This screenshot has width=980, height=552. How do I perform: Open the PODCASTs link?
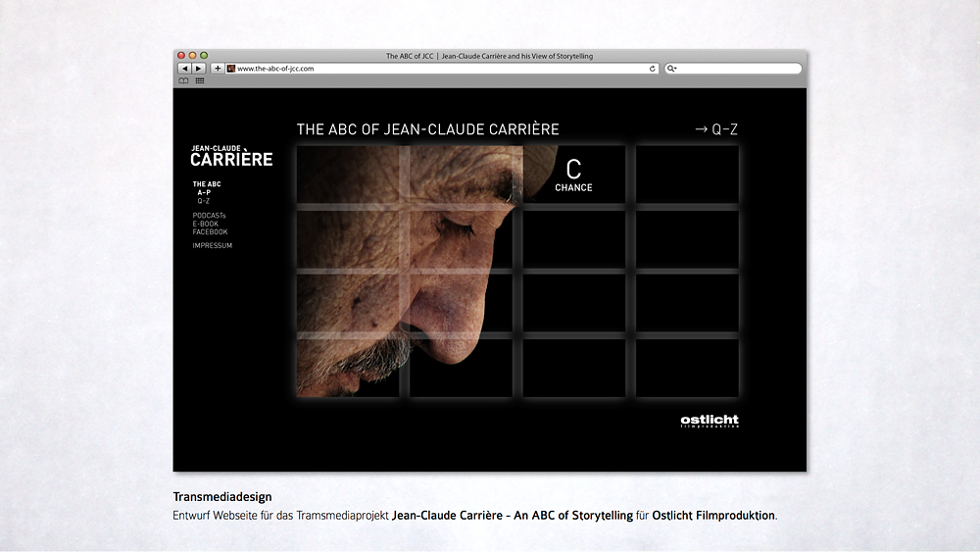(x=210, y=216)
